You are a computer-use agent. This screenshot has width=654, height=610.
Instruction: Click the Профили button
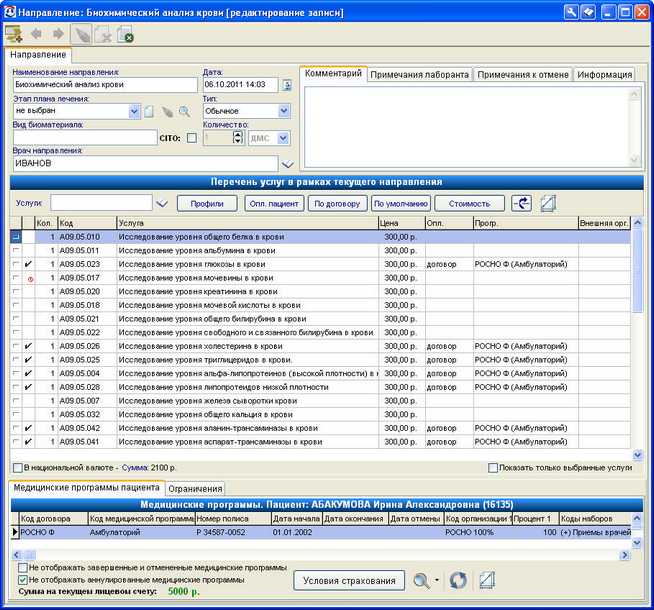click(x=207, y=203)
